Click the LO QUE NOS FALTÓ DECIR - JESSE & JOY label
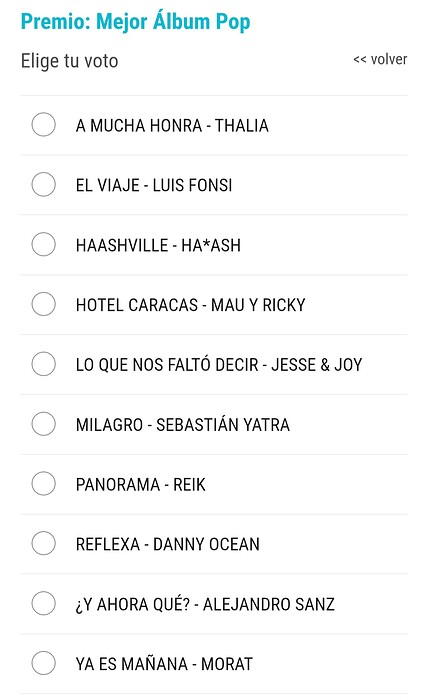Screen dimensions: 429x700 [x=219, y=365]
